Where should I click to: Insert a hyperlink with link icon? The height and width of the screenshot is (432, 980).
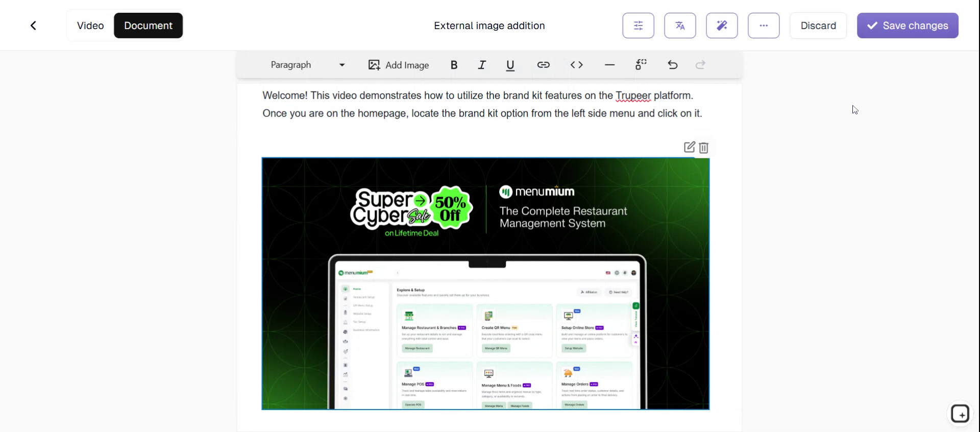(543, 65)
